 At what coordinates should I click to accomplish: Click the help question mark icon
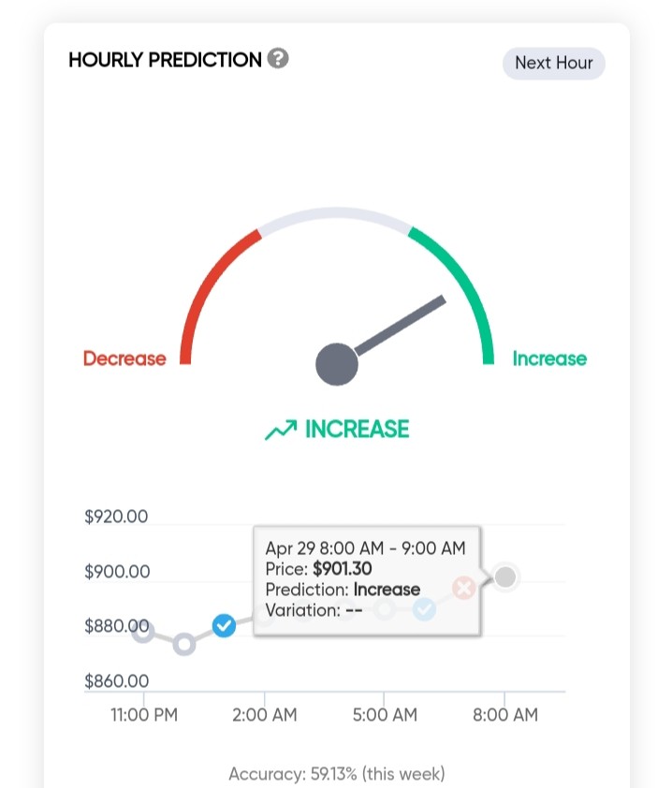[278, 58]
